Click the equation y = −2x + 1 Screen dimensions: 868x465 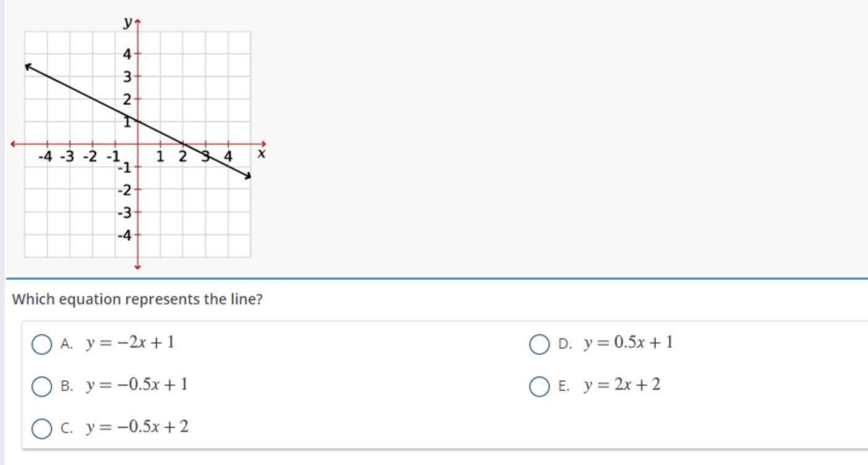[x=130, y=342]
